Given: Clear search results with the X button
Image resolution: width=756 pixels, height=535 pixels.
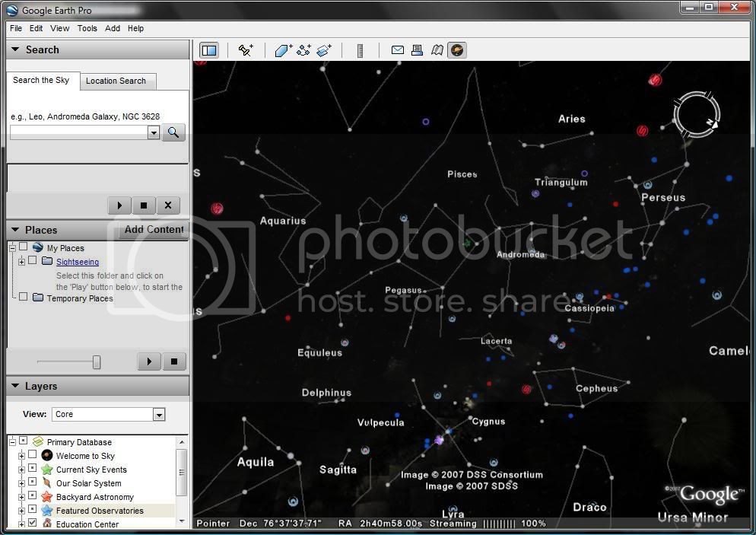Looking at the screenshot, I should coord(168,205).
